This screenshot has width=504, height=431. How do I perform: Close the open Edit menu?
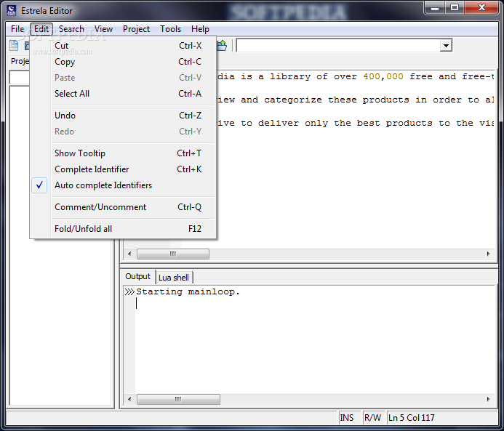point(41,29)
